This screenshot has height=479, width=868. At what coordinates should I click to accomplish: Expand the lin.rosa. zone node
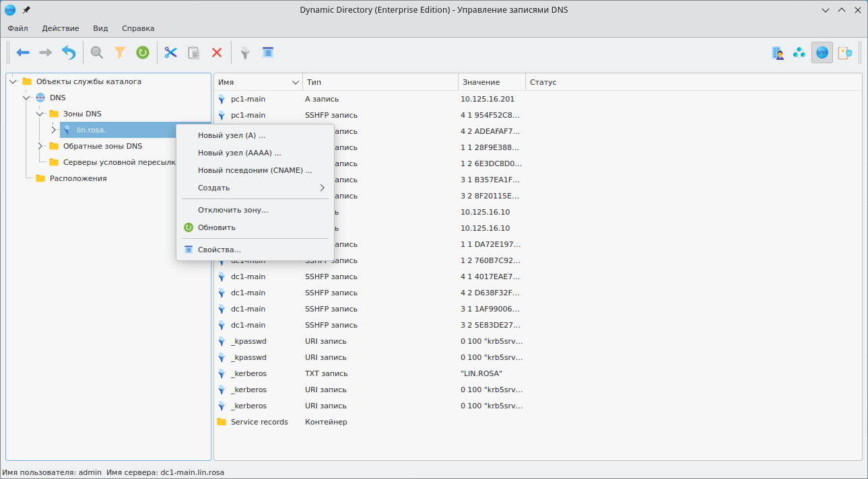[53, 130]
